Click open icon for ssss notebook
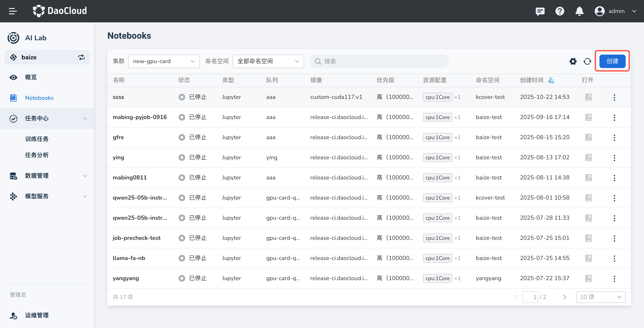This screenshot has height=328, width=644. point(588,97)
